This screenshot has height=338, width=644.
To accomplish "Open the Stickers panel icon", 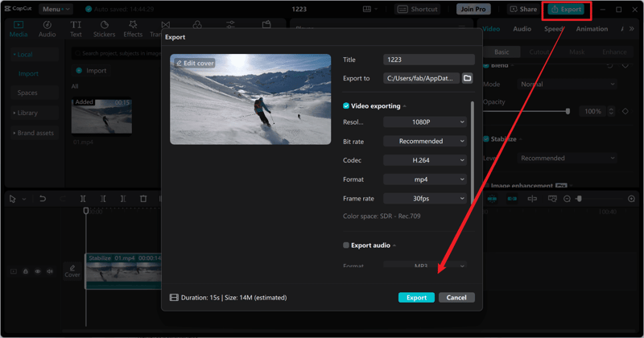I will click(x=104, y=30).
